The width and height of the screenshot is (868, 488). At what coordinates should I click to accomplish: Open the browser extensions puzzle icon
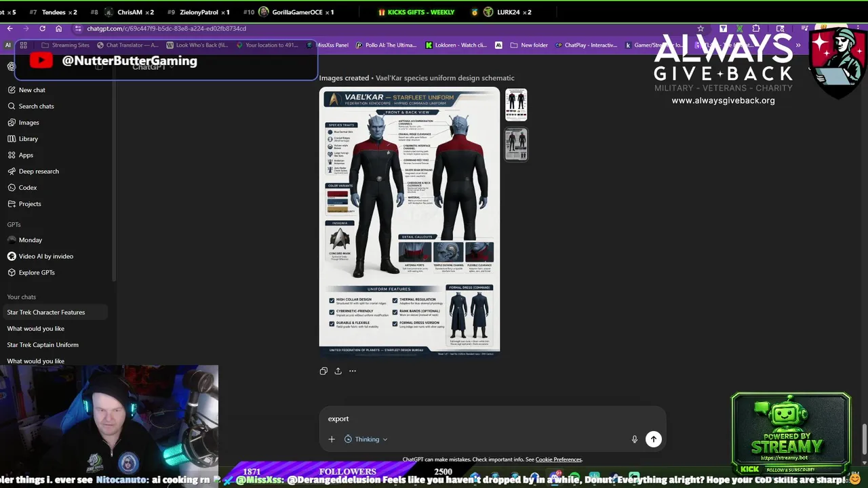[756, 28]
